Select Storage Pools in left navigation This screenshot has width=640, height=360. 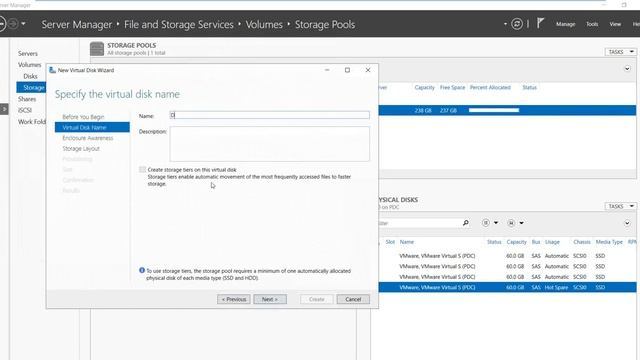point(31,87)
